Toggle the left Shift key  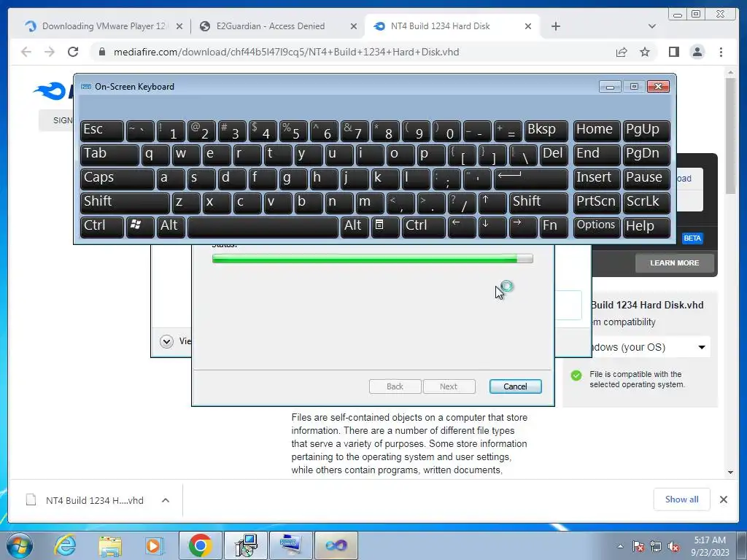(125, 203)
